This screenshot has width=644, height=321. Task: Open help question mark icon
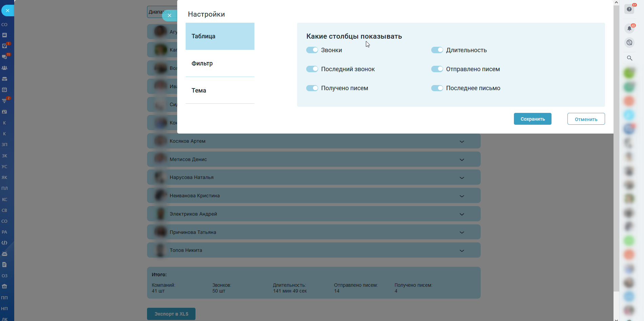pyautogui.click(x=629, y=9)
